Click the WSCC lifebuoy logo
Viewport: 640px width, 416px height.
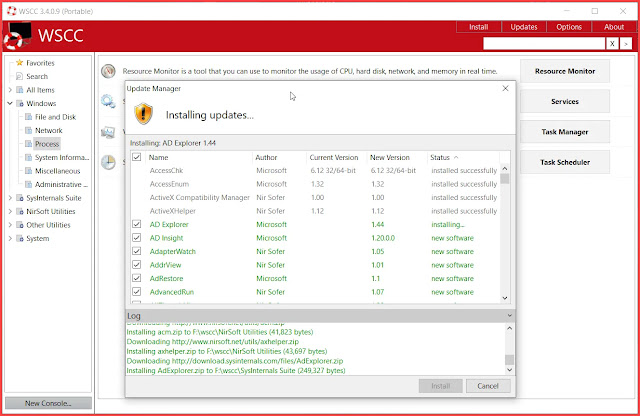pyautogui.click(x=18, y=36)
